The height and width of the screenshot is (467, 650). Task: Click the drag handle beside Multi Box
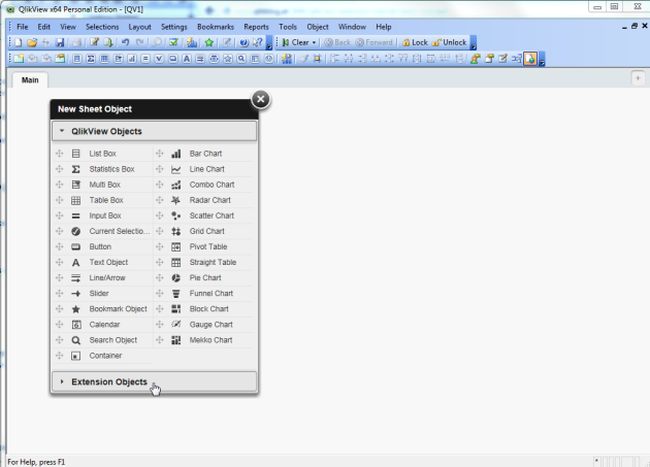[x=60, y=185]
